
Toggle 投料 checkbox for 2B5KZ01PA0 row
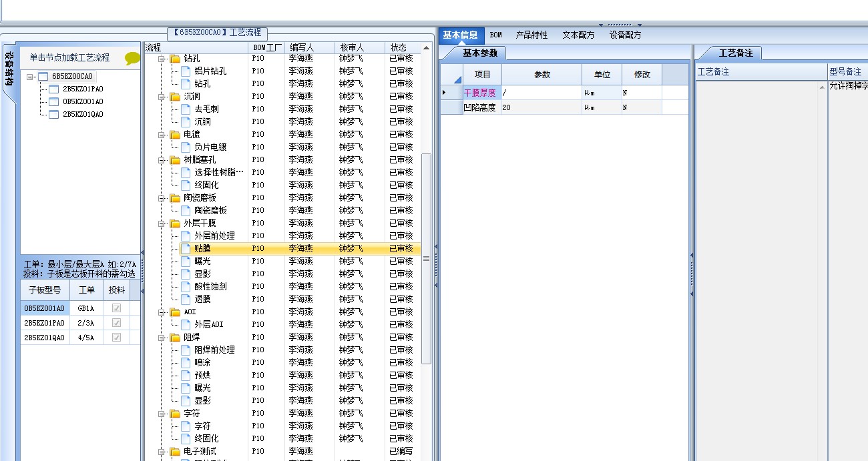coord(117,323)
